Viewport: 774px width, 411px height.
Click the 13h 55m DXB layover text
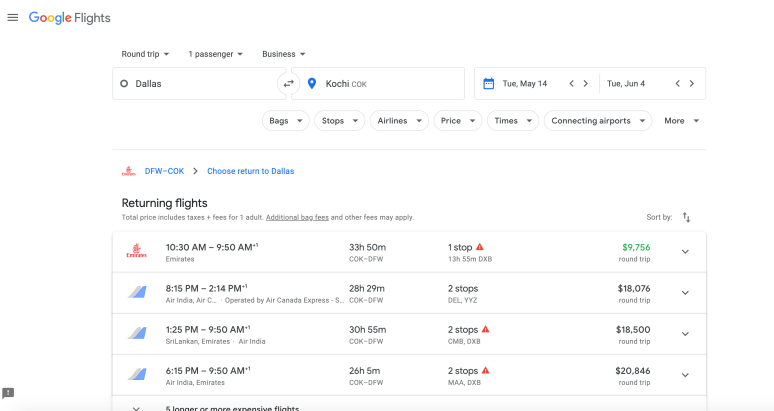(470, 259)
